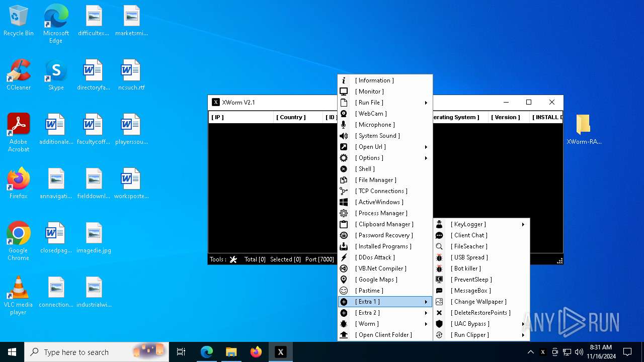Choose [ Open Client Folder ] menu entry

385,335
